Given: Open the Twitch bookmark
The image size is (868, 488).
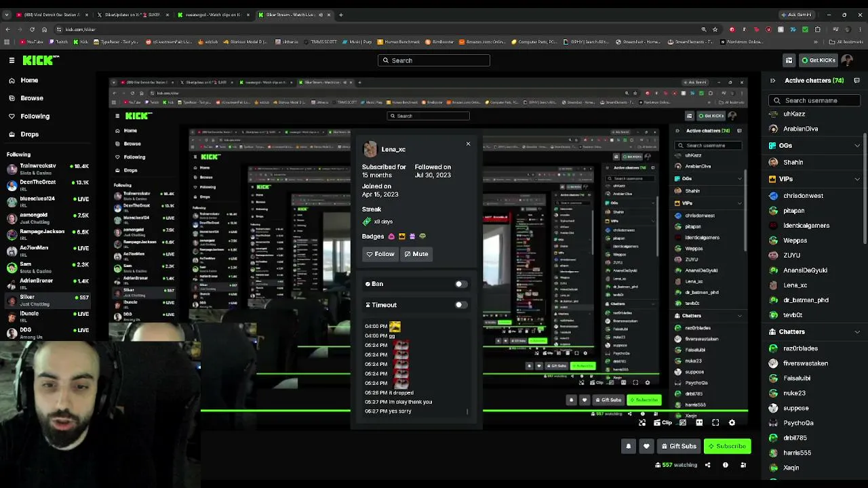Looking at the screenshot, I should 58,42.
